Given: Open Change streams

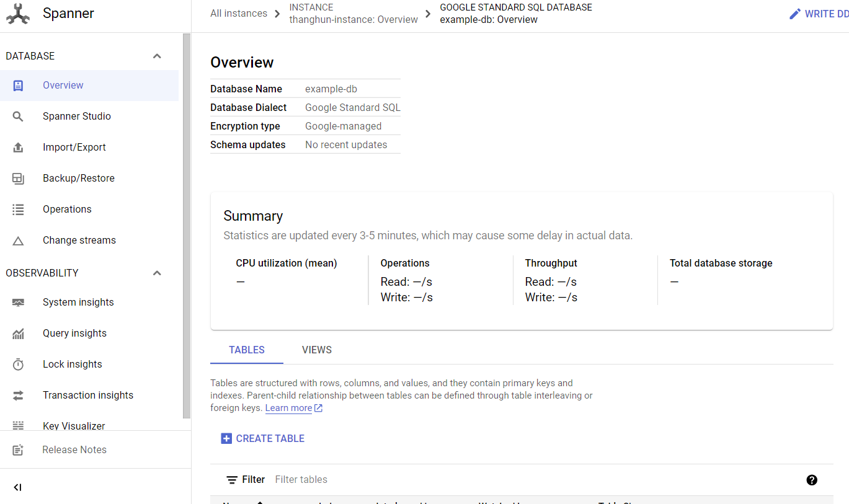Looking at the screenshot, I should 89,241.
